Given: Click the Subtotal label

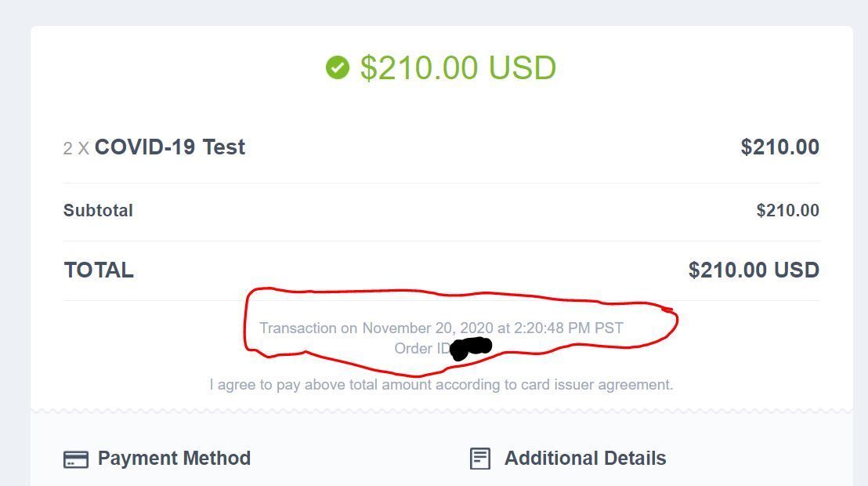Looking at the screenshot, I should (x=98, y=211).
